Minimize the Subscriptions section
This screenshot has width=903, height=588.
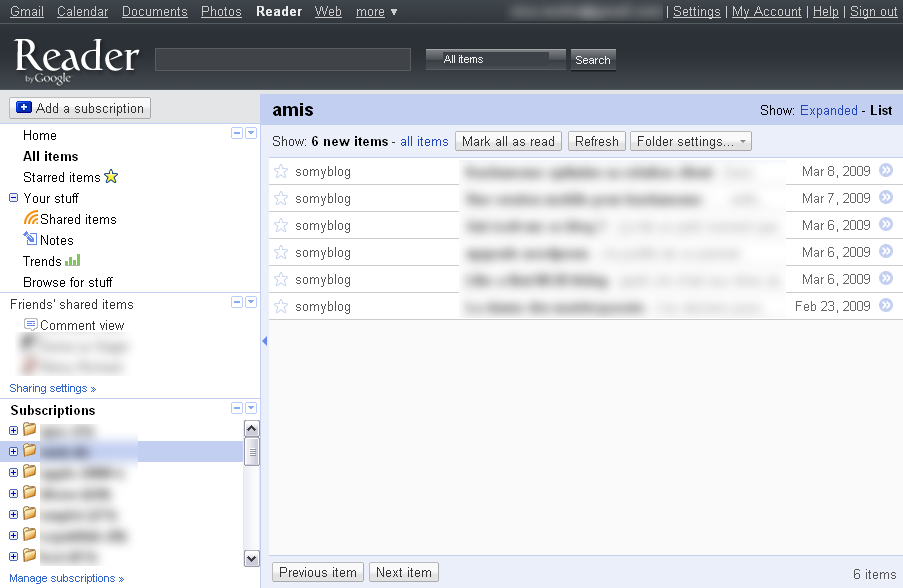237,408
